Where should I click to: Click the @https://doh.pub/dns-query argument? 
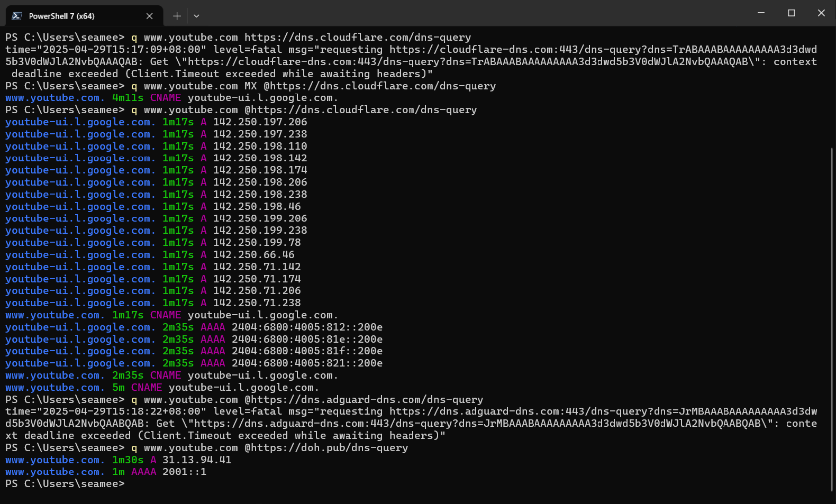326,447
